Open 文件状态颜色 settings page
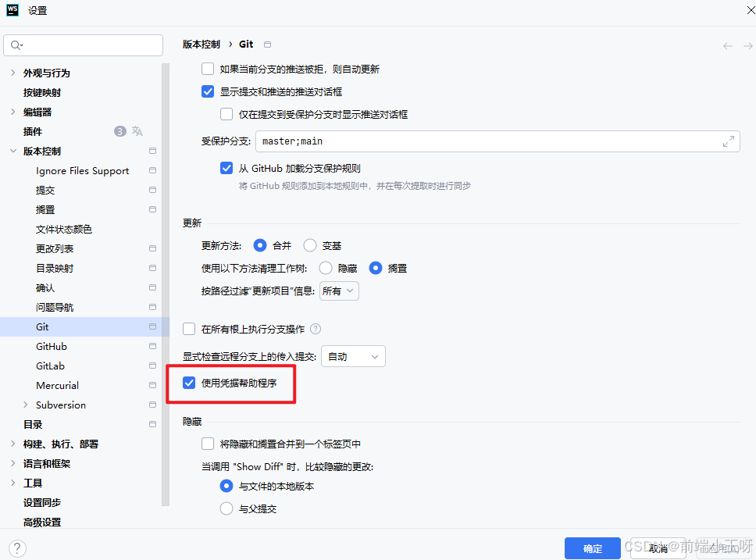The height and width of the screenshot is (560, 756). (x=63, y=229)
